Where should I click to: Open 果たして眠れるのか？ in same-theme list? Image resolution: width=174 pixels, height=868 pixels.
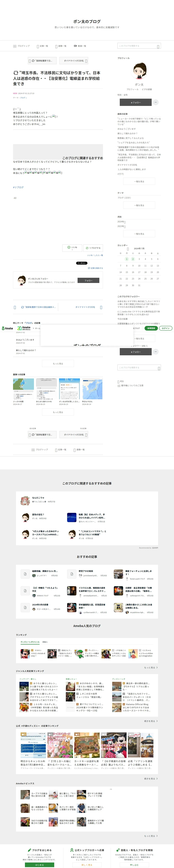coord(26,350)
